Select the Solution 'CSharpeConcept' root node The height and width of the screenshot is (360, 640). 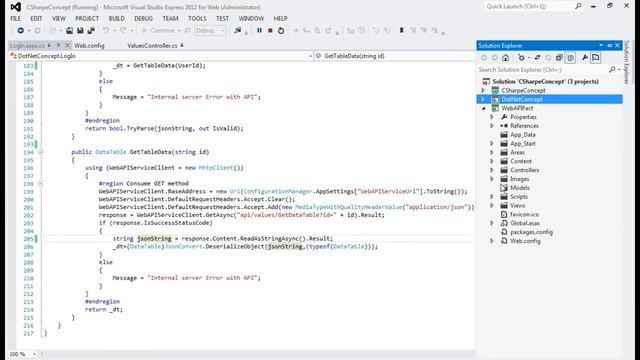[x=545, y=81]
